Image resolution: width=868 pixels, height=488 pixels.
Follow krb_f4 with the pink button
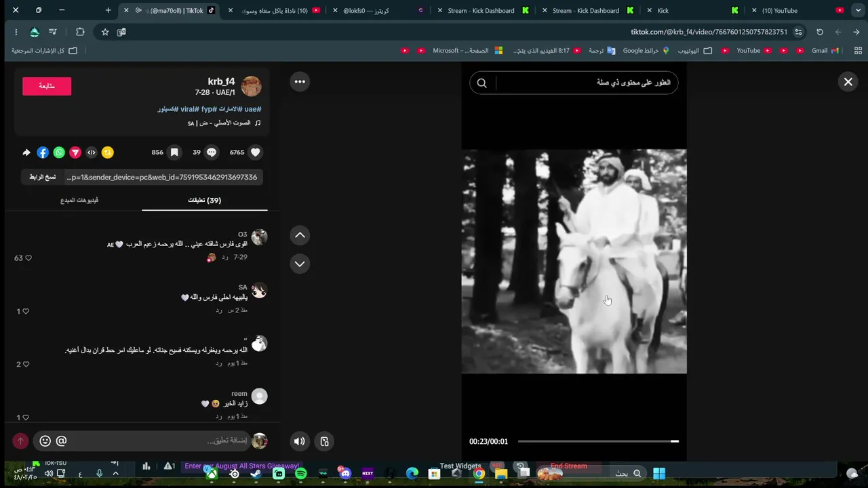(x=47, y=86)
